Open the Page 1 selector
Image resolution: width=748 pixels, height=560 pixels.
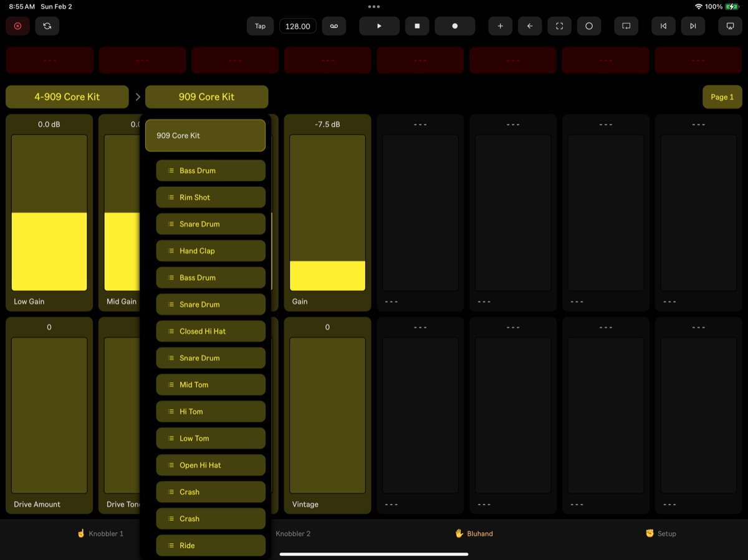(x=722, y=97)
